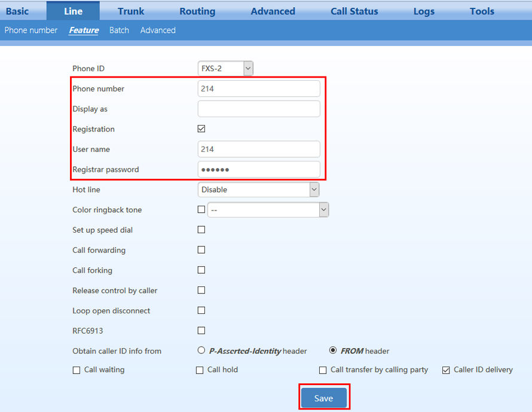This screenshot has width=532, height=412.
Task: Open the Call Status tab
Action: 354,11
